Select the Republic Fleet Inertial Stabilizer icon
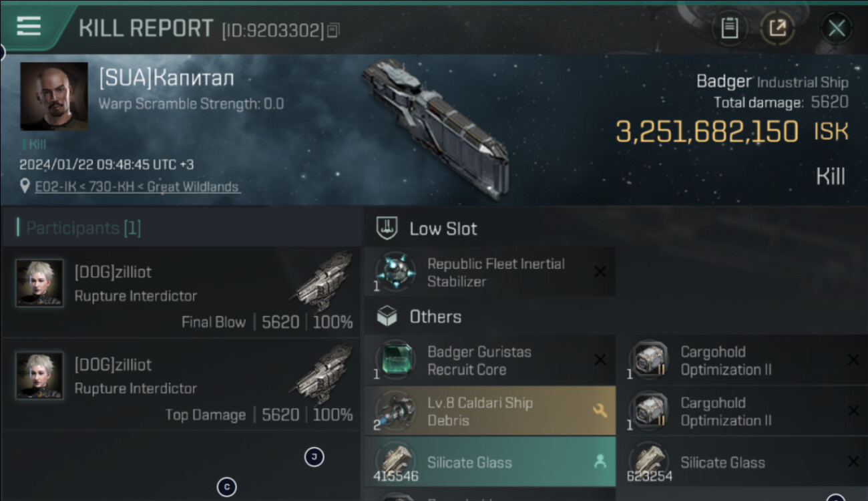The image size is (868, 501). [395, 272]
